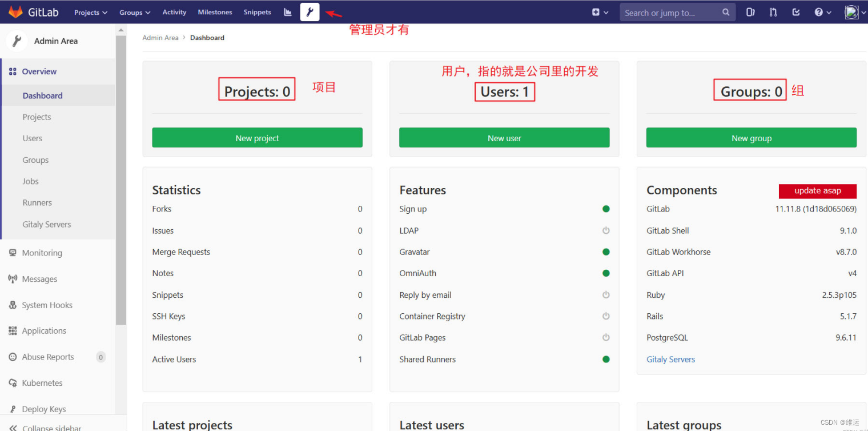This screenshot has height=431, width=868.
Task: Click the search magnifier icon
Action: click(726, 12)
